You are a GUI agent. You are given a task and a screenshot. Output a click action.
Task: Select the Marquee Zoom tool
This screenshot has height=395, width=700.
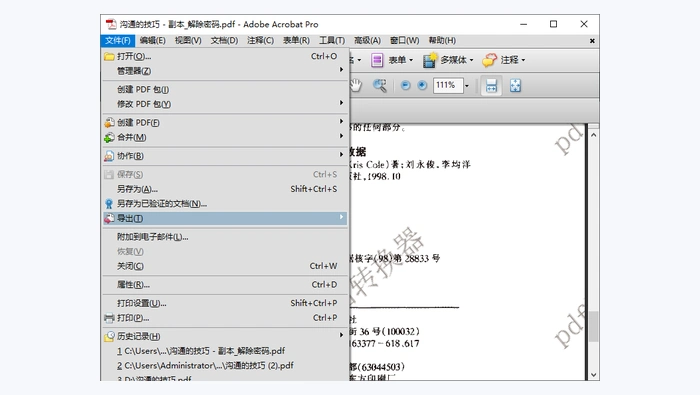point(379,85)
